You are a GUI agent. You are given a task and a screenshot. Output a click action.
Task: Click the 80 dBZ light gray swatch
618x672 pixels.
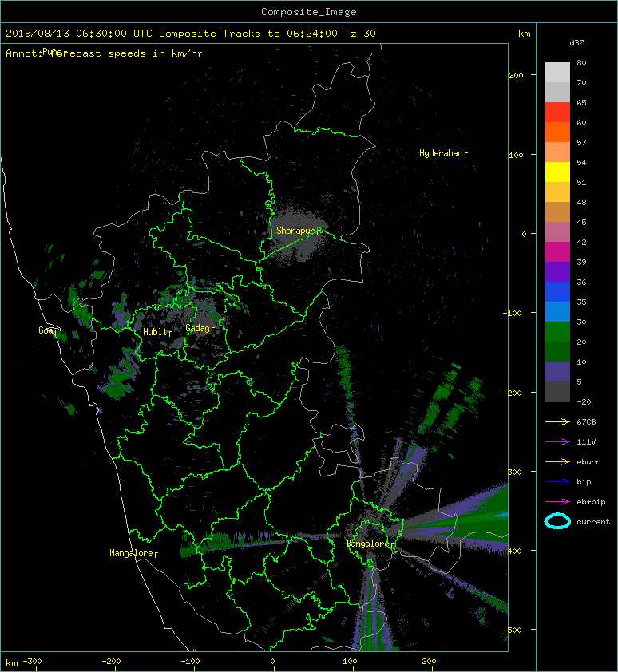click(x=557, y=73)
